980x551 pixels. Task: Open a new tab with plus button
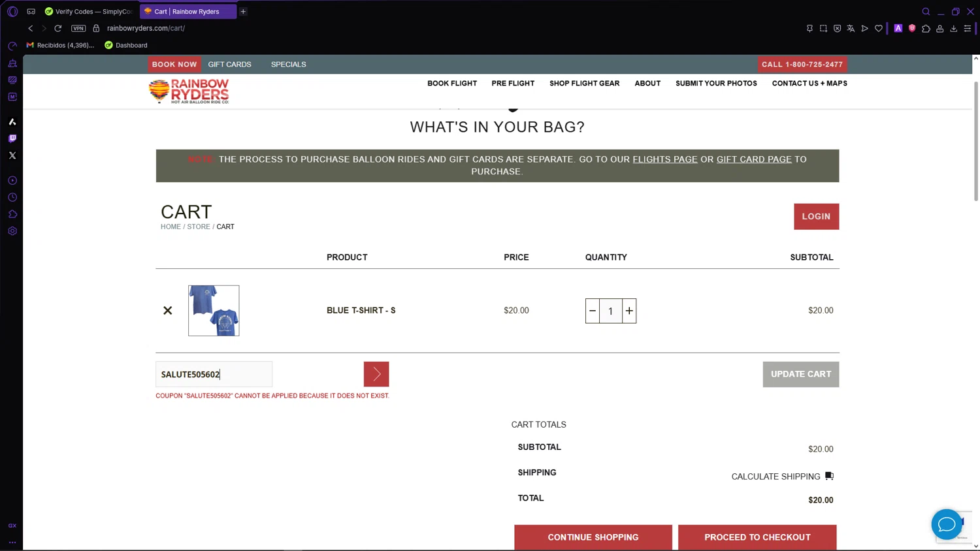[243, 12]
